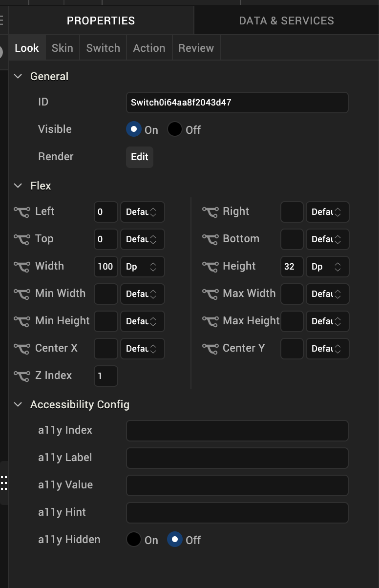Screen dimensions: 379x588
Task: Open the Height unit dropdown showing Dp
Action: coord(327,267)
